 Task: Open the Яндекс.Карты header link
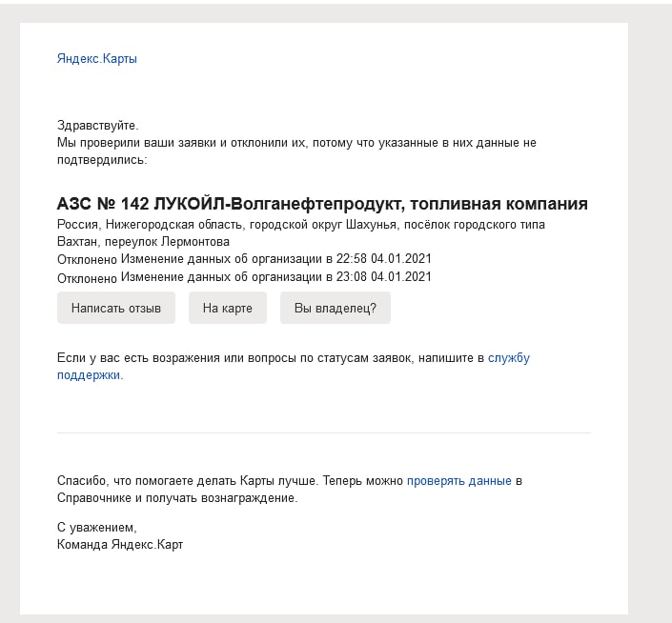tap(97, 59)
